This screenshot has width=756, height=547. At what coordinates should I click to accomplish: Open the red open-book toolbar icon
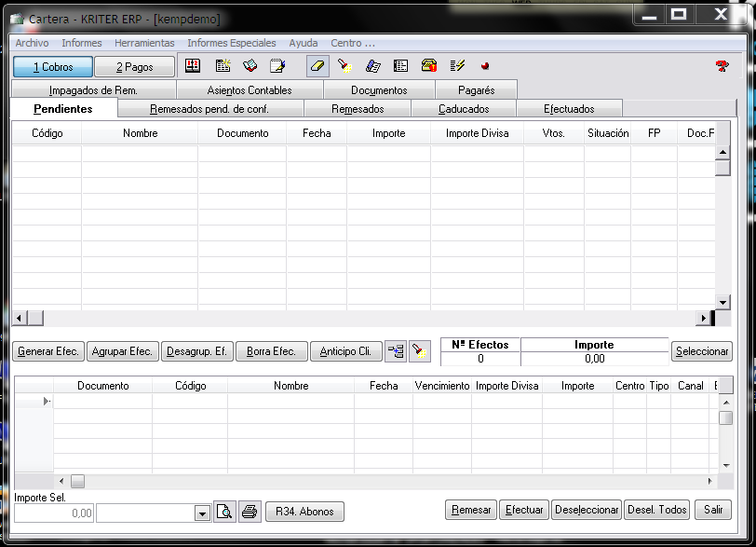[250, 66]
